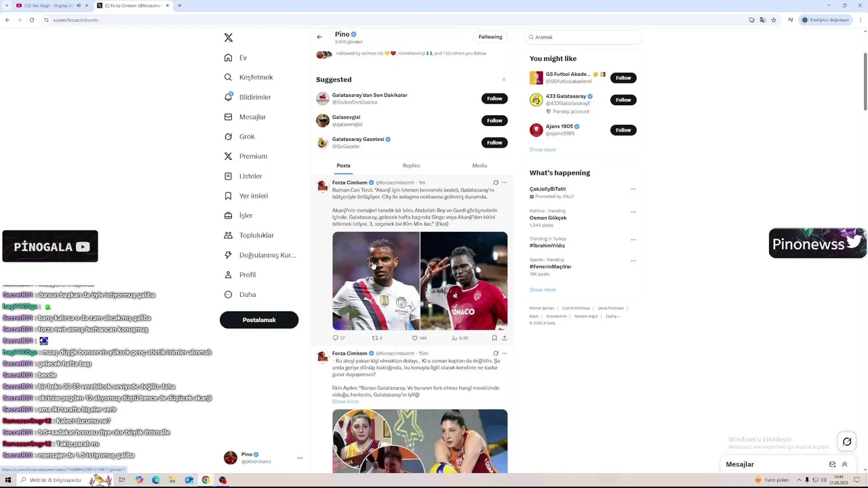This screenshot has height=488, width=868.
Task: Expand post text with Show more
Action: tap(345, 402)
